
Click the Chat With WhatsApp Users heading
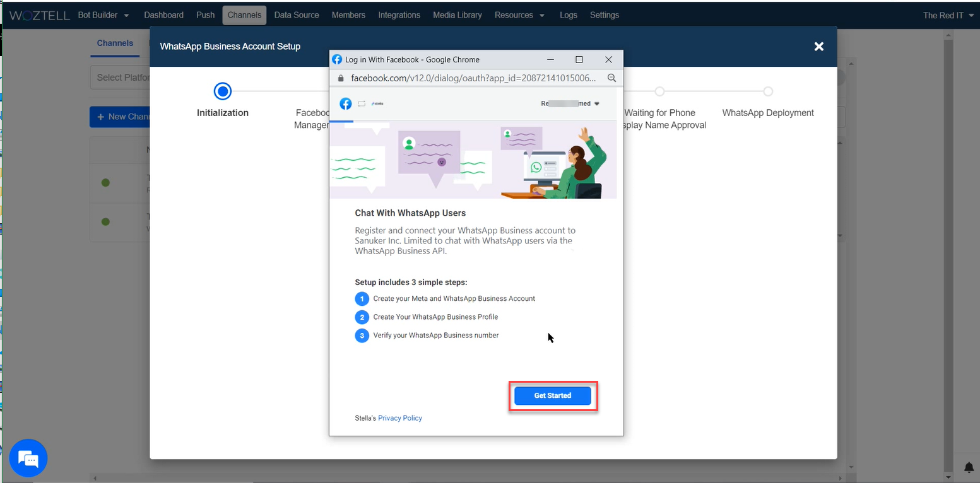point(410,213)
